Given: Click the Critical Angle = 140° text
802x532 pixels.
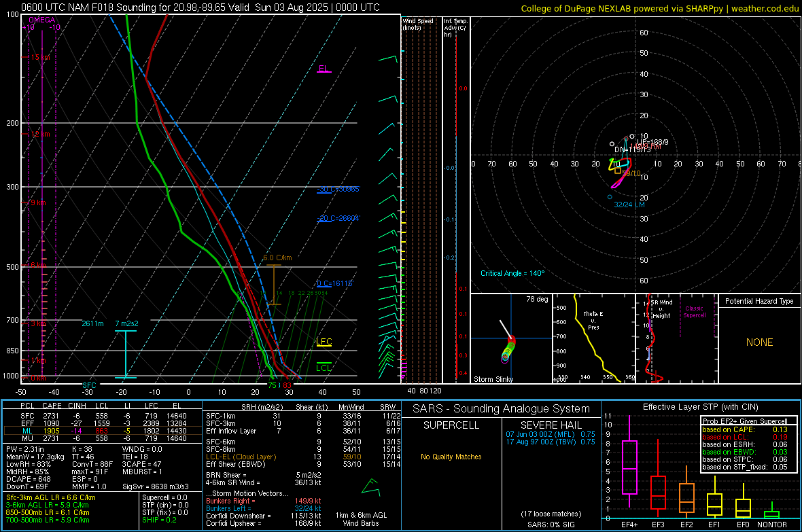Looking at the screenshot, I should tap(512, 273).
